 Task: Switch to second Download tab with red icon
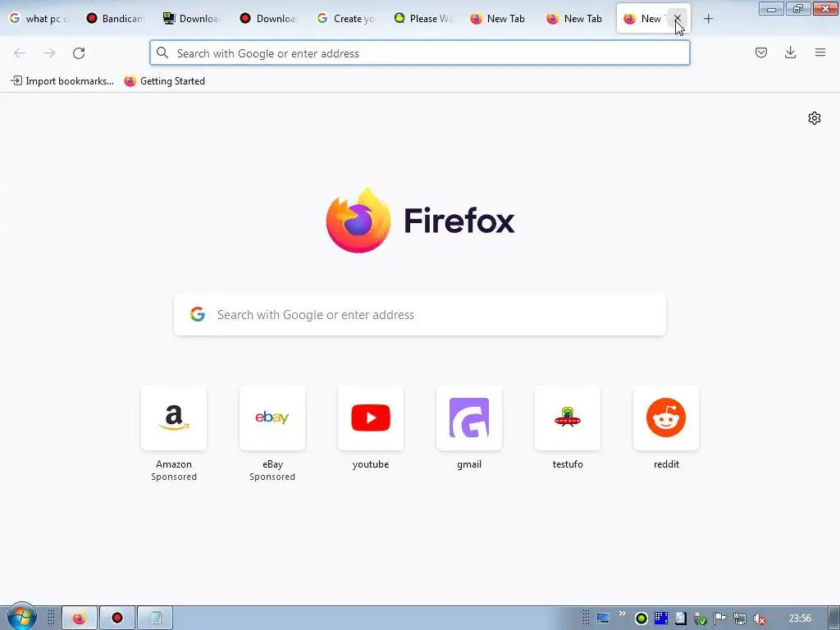pyautogui.click(x=268, y=18)
